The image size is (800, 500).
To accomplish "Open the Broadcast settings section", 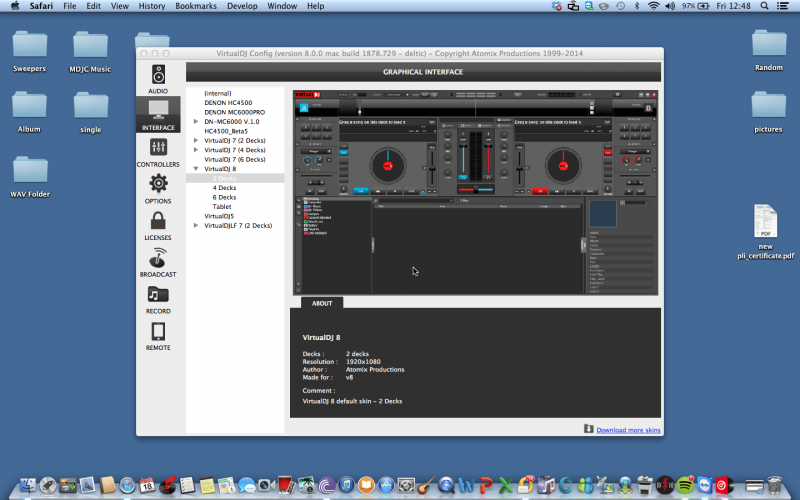I will 158,261.
